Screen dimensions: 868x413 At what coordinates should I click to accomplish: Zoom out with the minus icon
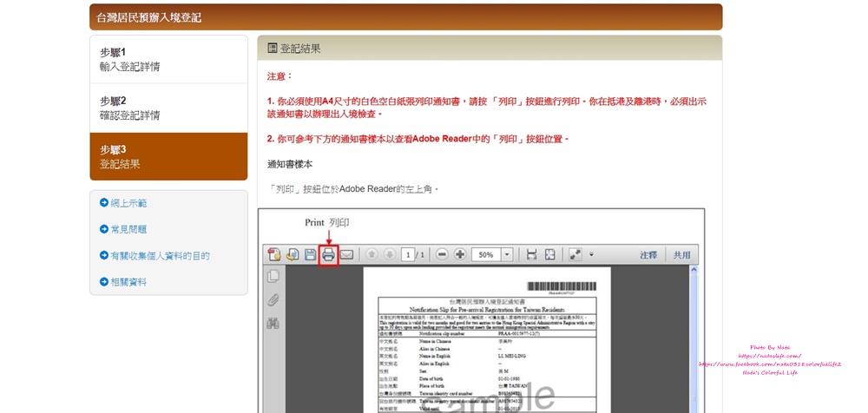[442, 255]
